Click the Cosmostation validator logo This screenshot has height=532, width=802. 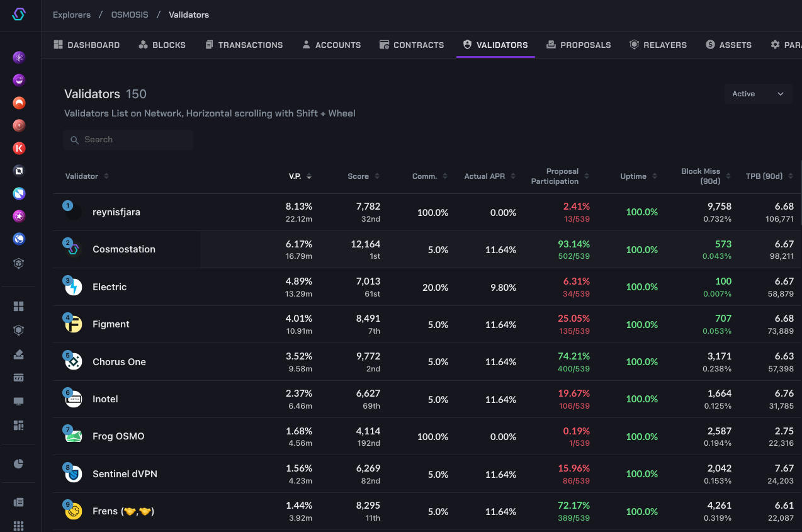[74, 249]
